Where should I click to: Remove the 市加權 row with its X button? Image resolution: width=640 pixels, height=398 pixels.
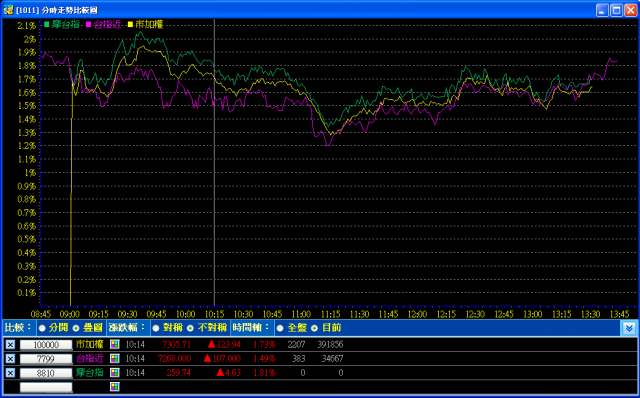click(x=10, y=345)
